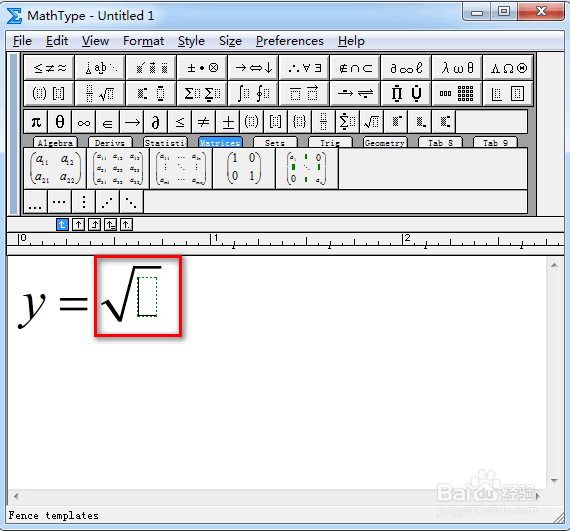
Task: Select the relational tab stop button
Action: point(110,225)
